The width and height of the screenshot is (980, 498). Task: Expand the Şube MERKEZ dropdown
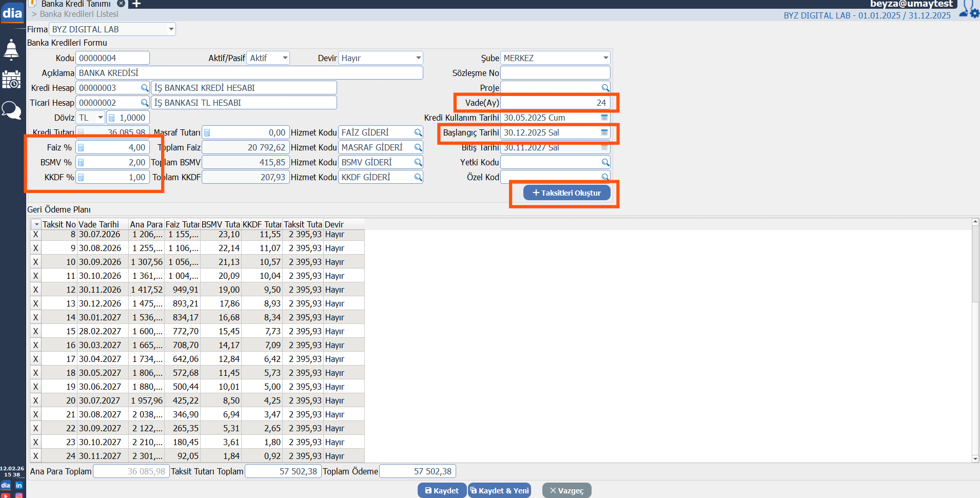605,58
